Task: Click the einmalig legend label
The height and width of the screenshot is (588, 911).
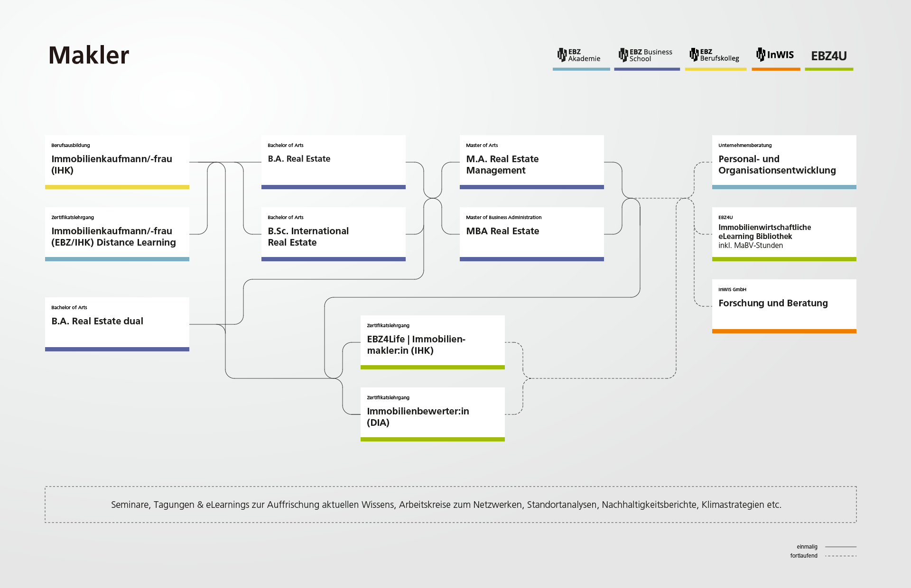Action: point(807,547)
